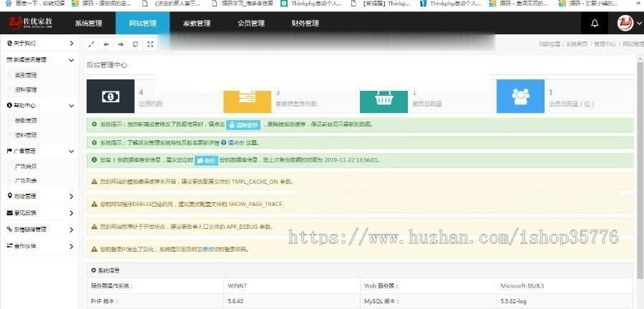
Task: Click the blue 备份 button
Action: pos(206,160)
